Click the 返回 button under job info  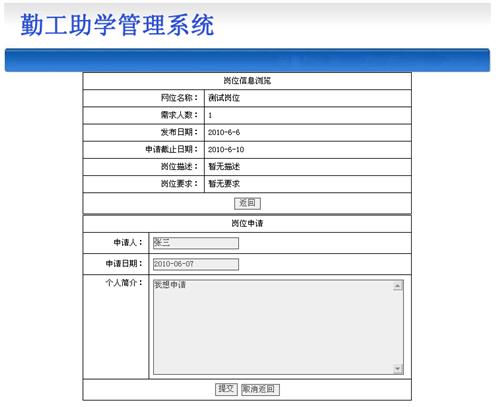(x=247, y=203)
